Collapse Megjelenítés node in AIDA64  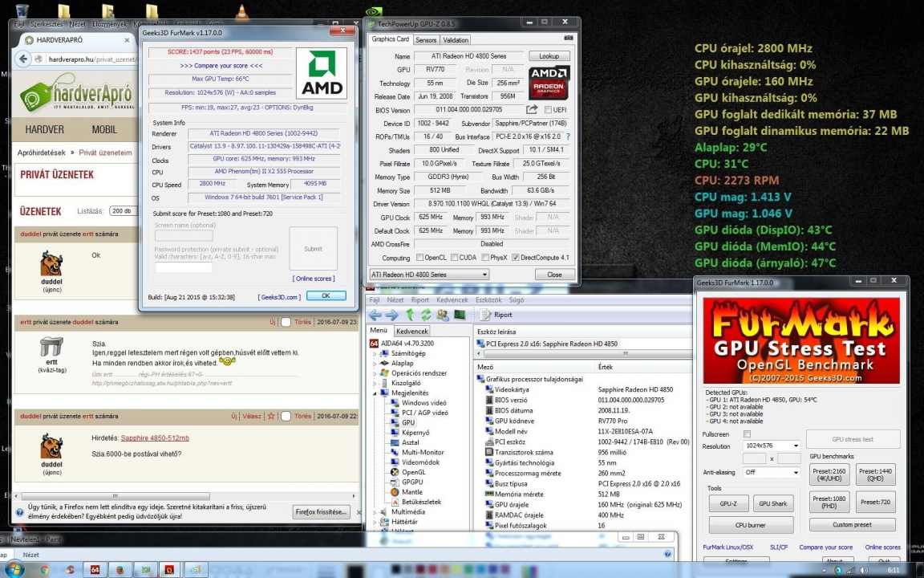click(375, 393)
